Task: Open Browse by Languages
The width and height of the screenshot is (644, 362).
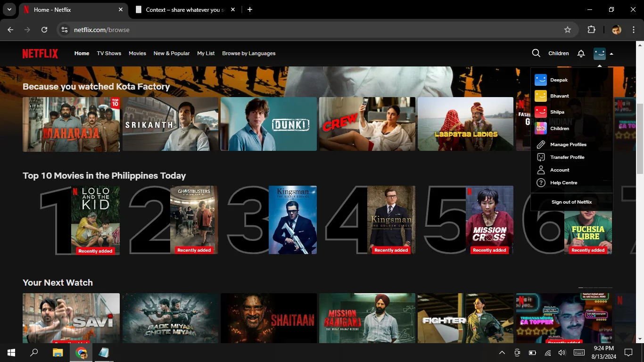Action: click(249, 53)
